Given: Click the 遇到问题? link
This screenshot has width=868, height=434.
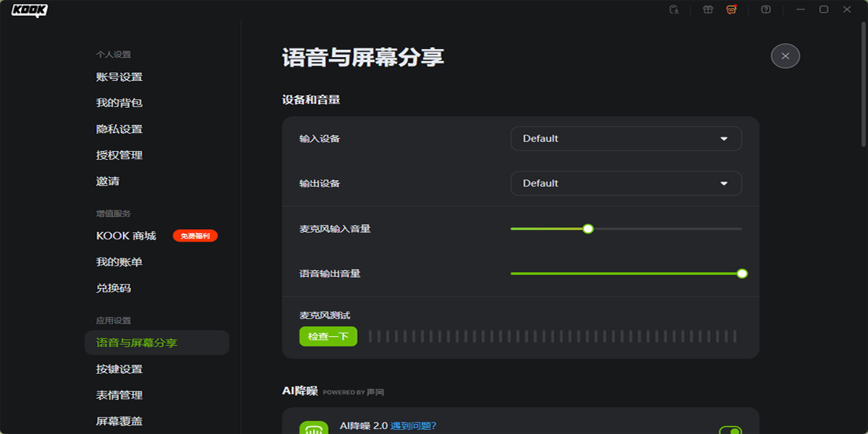Looking at the screenshot, I should [x=413, y=426].
